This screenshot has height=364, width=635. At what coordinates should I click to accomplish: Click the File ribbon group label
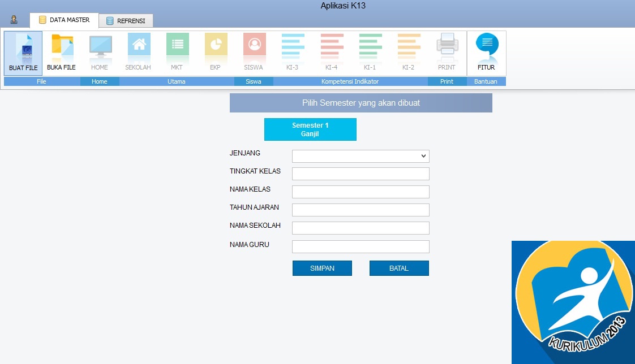(42, 81)
